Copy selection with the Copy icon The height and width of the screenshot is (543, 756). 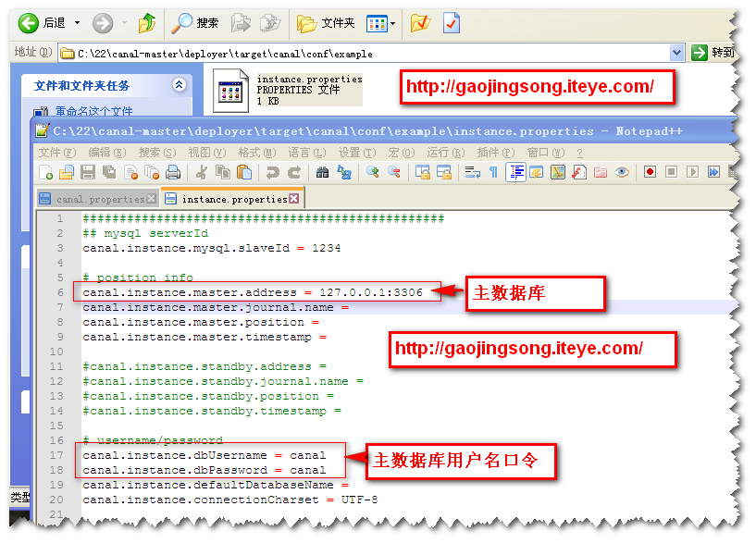(223, 172)
